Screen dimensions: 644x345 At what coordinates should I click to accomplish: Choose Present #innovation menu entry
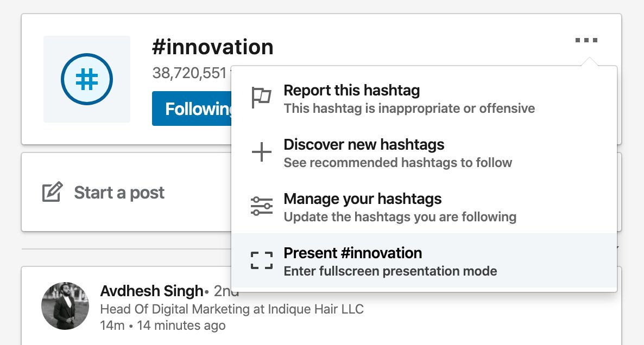coord(424,261)
